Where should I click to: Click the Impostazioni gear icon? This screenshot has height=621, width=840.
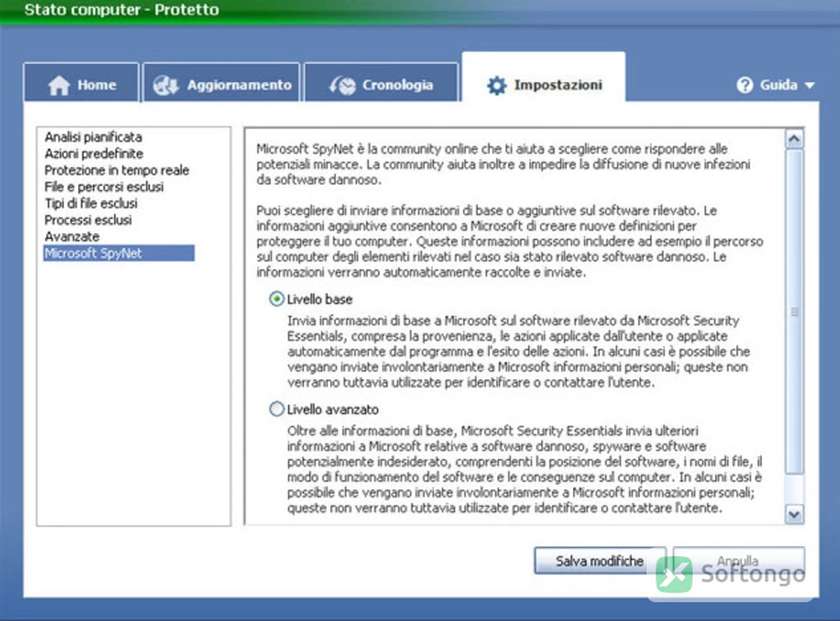tap(497, 85)
